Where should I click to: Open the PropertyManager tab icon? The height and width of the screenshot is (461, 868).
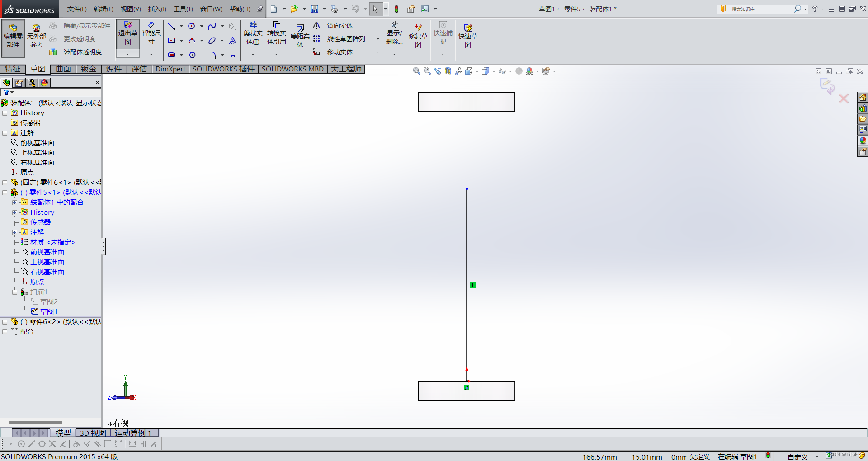coord(19,83)
